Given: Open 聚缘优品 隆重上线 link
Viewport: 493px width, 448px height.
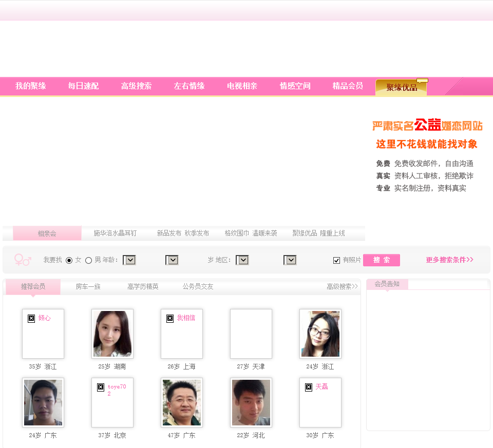Looking at the screenshot, I should coord(319,233).
